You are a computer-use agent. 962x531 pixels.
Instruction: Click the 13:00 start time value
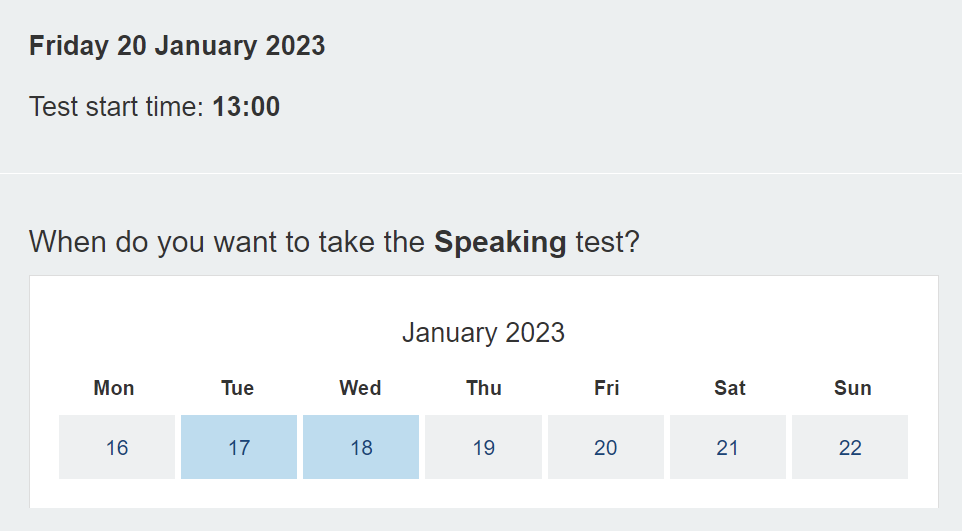pyautogui.click(x=246, y=107)
